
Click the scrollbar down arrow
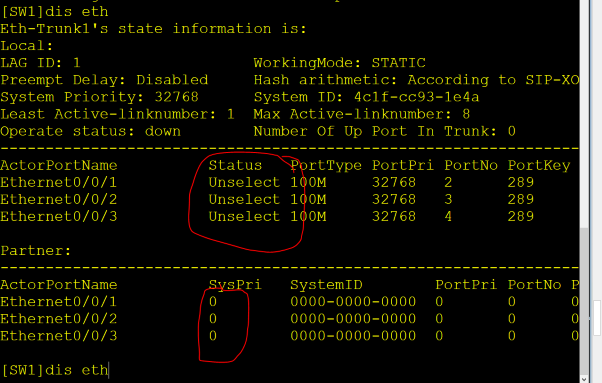pos(584,378)
